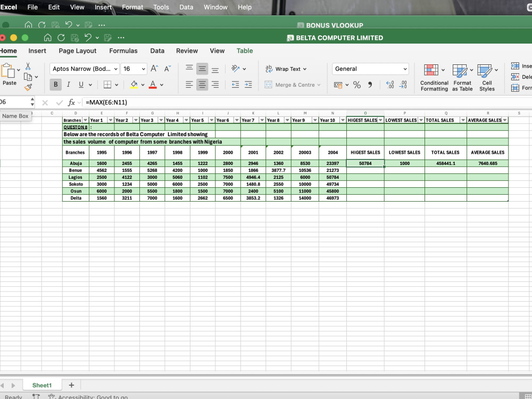Open the Window menu in menu bar
532x399 pixels.
pyautogui.click(x=215, y=7)
